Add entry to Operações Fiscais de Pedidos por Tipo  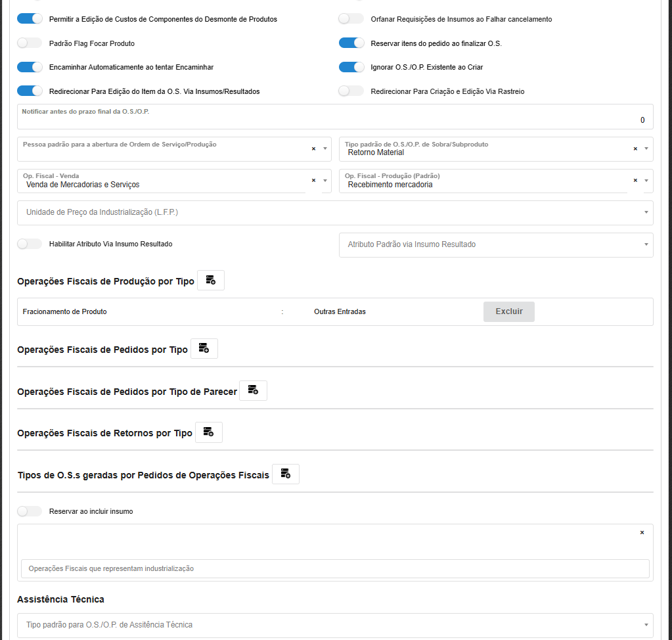tap(204, 349)
